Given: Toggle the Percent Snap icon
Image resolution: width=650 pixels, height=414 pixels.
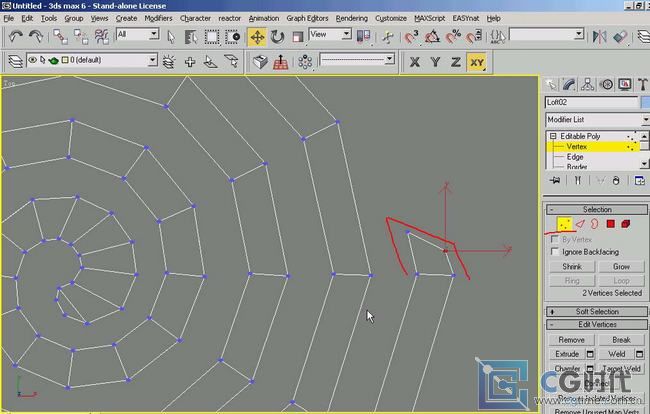Looking at the screenshot, I should 453,37.
